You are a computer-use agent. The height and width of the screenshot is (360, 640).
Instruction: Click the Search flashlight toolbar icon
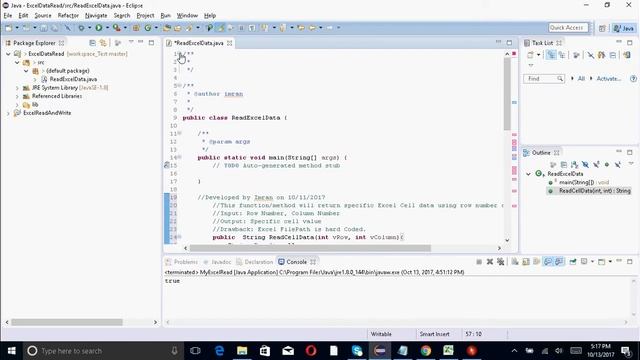coord(189,28)
